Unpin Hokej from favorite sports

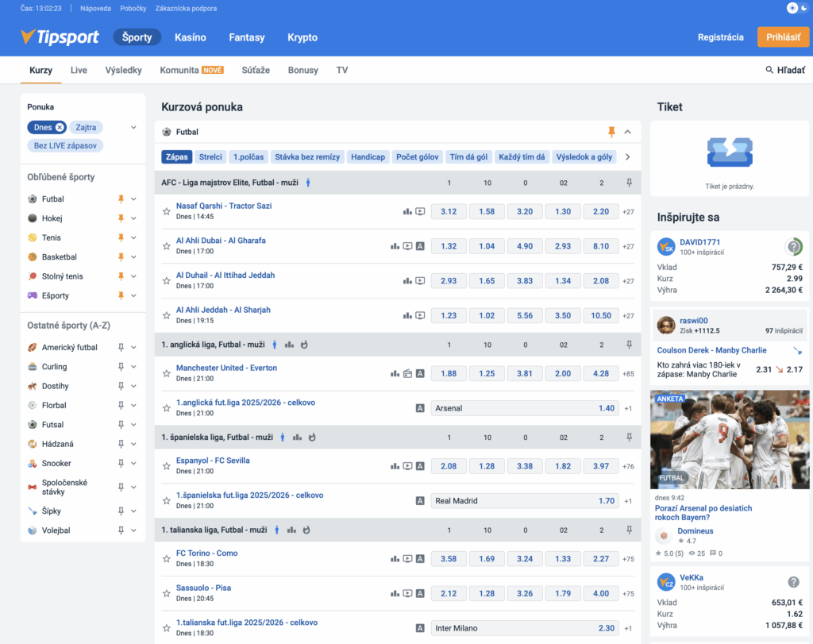[121, 218]
